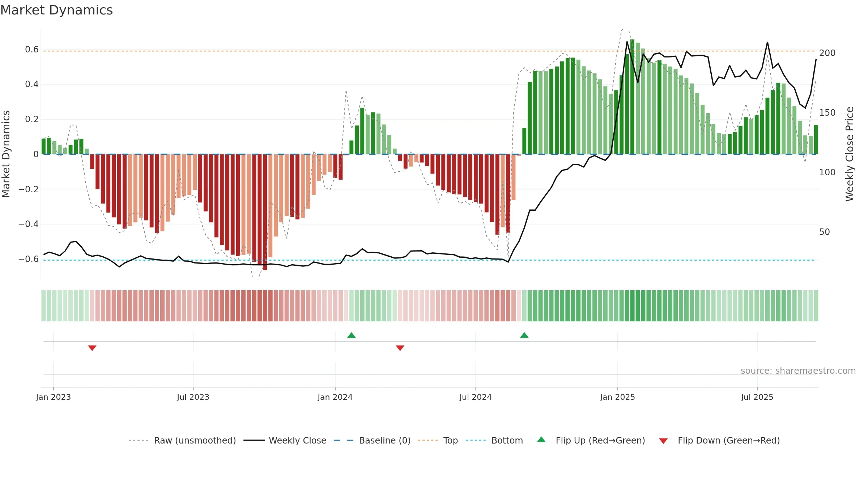Toggle the Weekly Close legend entry

coord(285,440)
